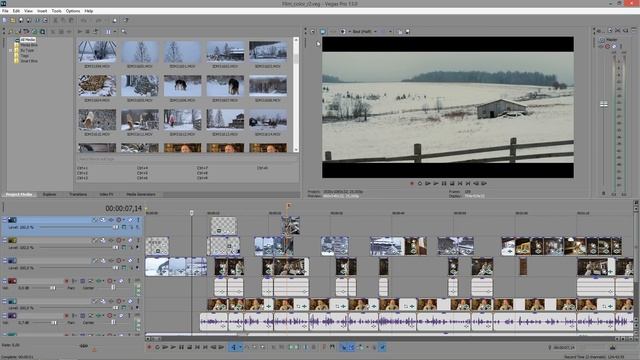Image resolution: width=640 pixels, height=360 pixels.
Task: Click the Pan slider on first audio track
Action: coord(113,288)
